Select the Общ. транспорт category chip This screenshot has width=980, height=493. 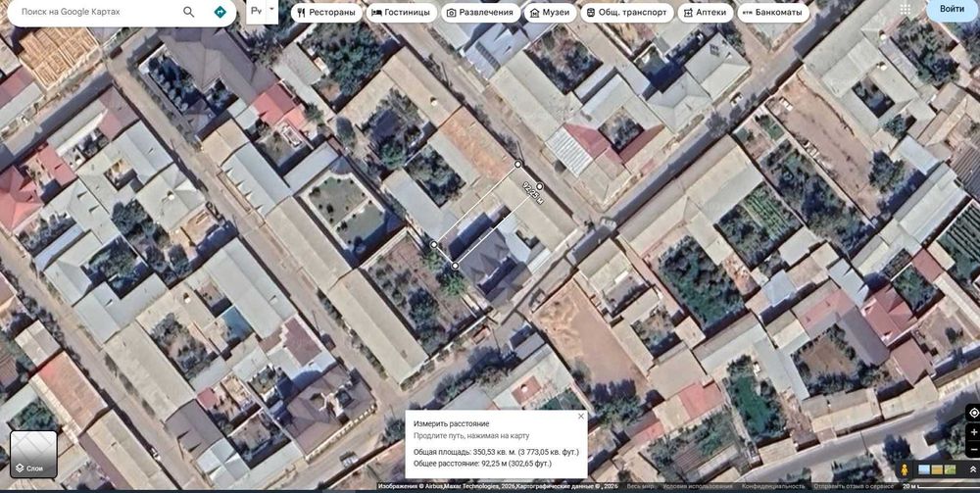tap(627, 13)
